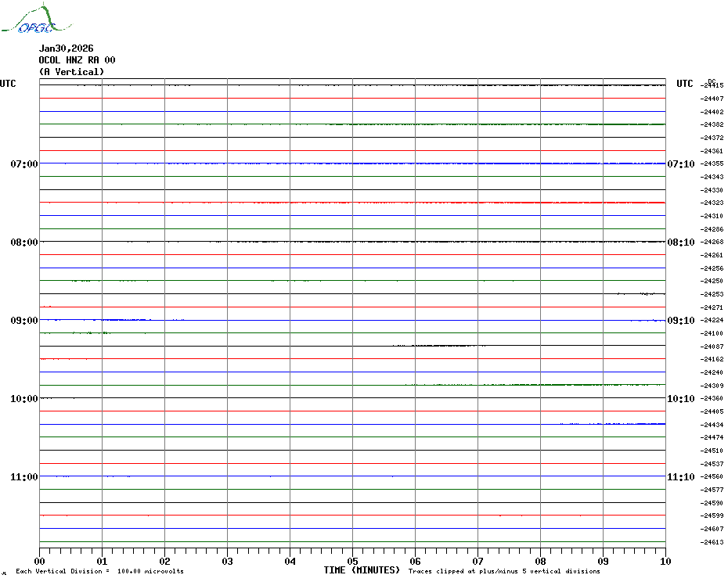Viewport: 728px width, 582px height.
Task: Click the 07:10 label on right side
Action: click(x=680, y=164)
